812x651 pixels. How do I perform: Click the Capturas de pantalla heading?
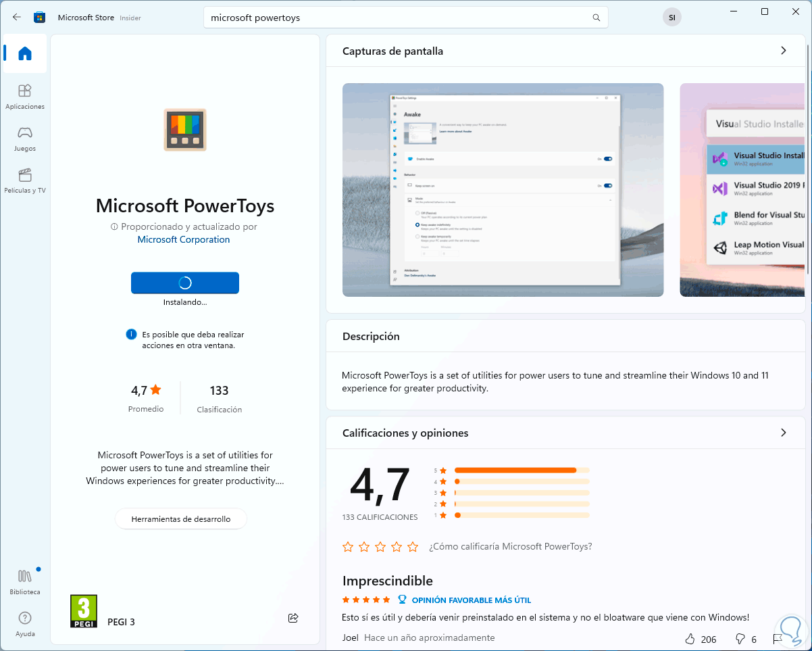click(392, 51)
